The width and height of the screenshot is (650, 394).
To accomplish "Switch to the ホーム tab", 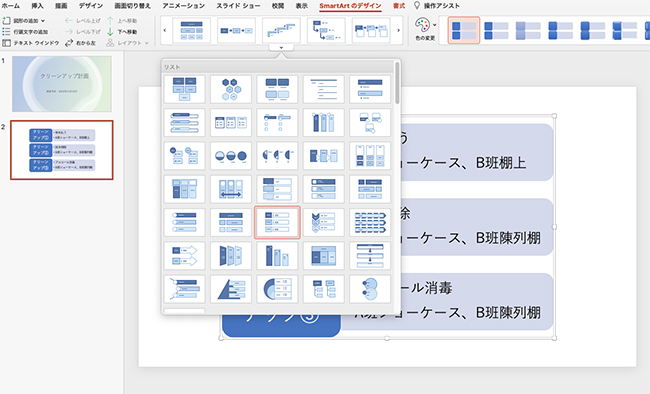I will [10, 6].
